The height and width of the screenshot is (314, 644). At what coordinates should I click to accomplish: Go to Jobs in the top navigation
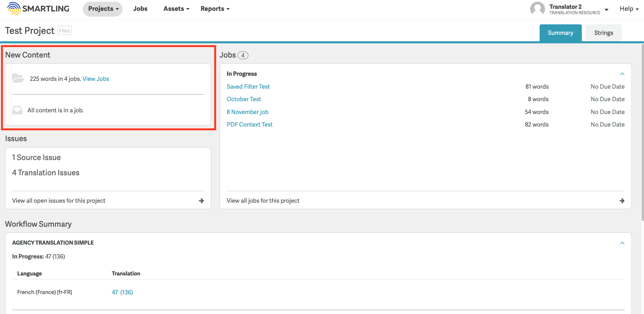click(x=140, y=9)
